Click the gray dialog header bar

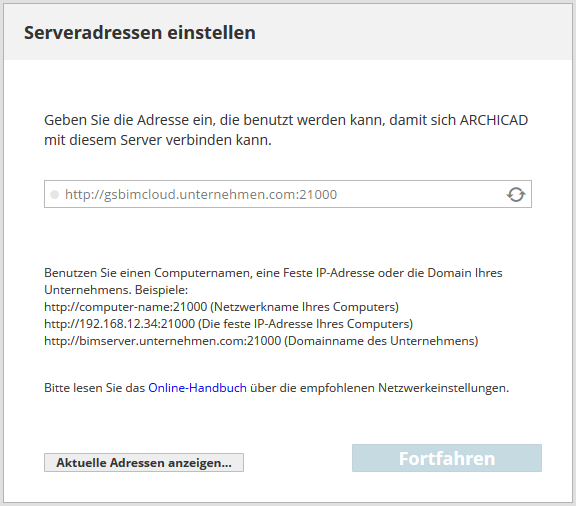[288, 32]
